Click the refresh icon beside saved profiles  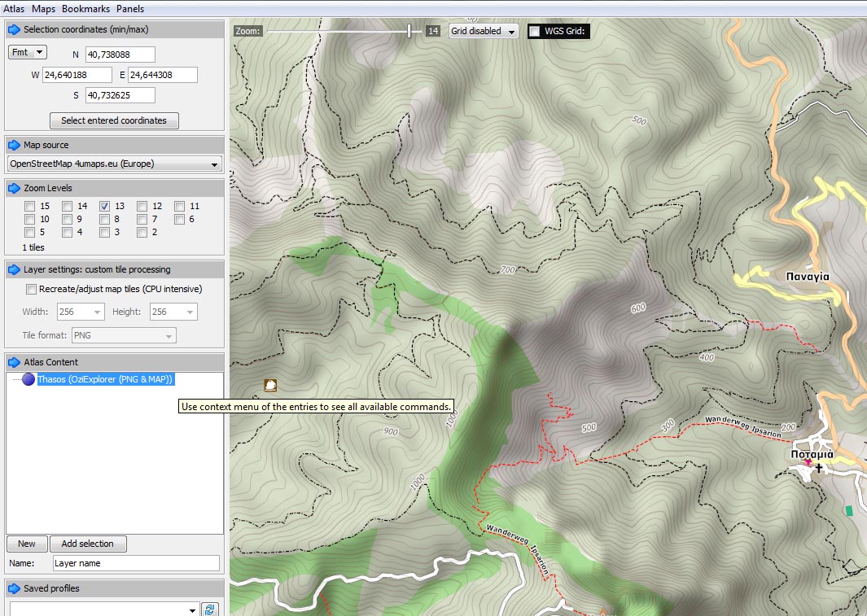pyautogui.click(x=210, y=609)
